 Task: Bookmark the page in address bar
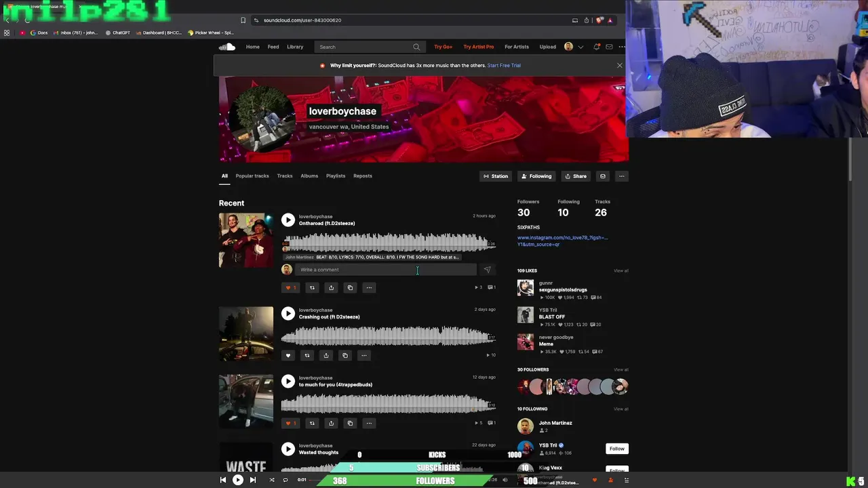click(x=243, y=20)
